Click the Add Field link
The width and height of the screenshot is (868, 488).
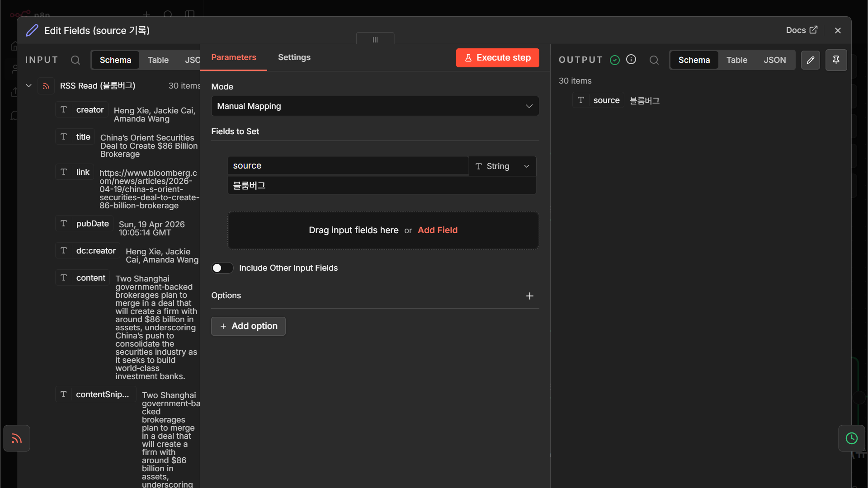(438, 230)
